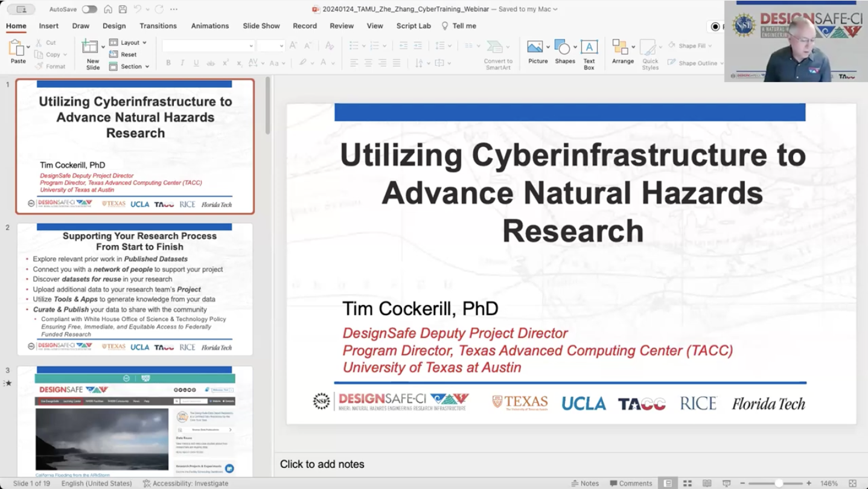
Task: Open the Layout dropdown
Action: [x=128, y=43]
